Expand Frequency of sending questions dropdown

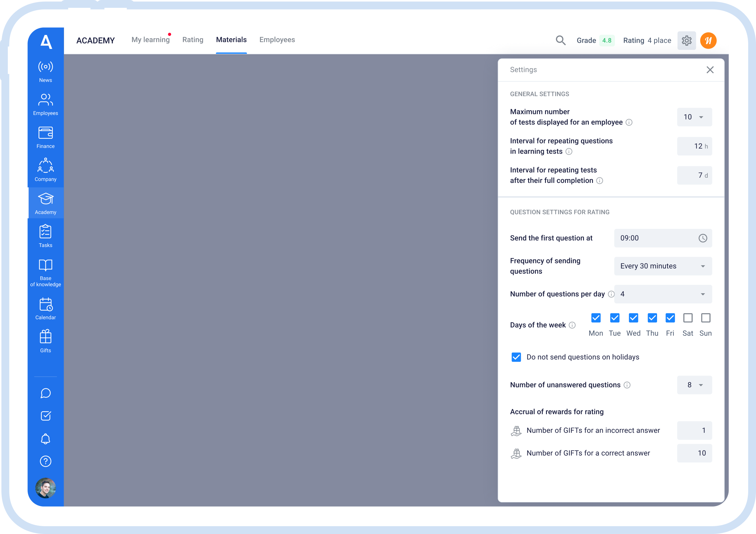(x=663, y=266)
